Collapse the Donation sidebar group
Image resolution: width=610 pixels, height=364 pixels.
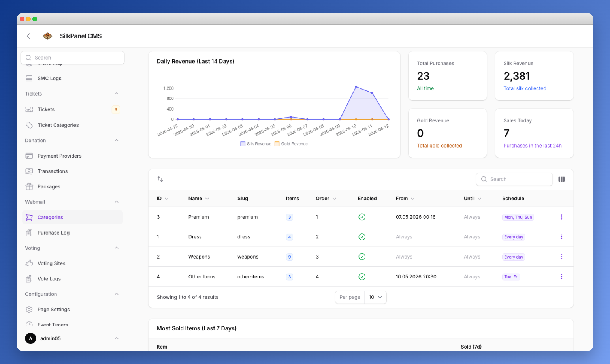(117, 141)
